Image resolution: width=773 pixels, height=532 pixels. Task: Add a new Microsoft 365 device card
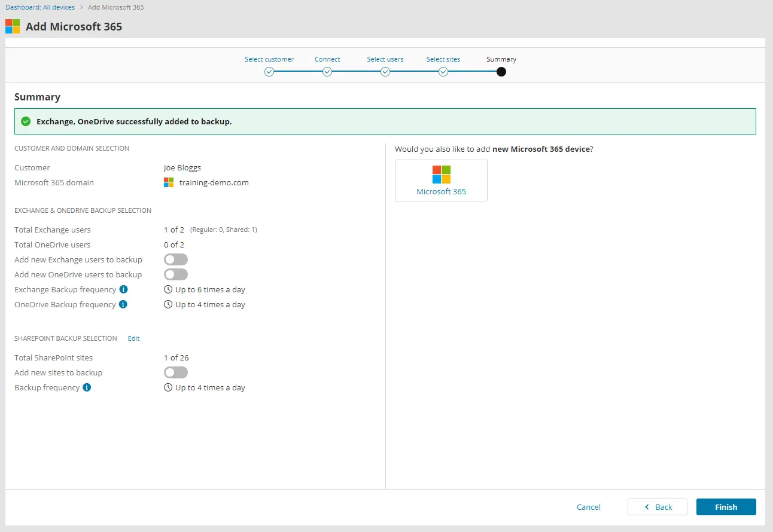coord(442,181)
